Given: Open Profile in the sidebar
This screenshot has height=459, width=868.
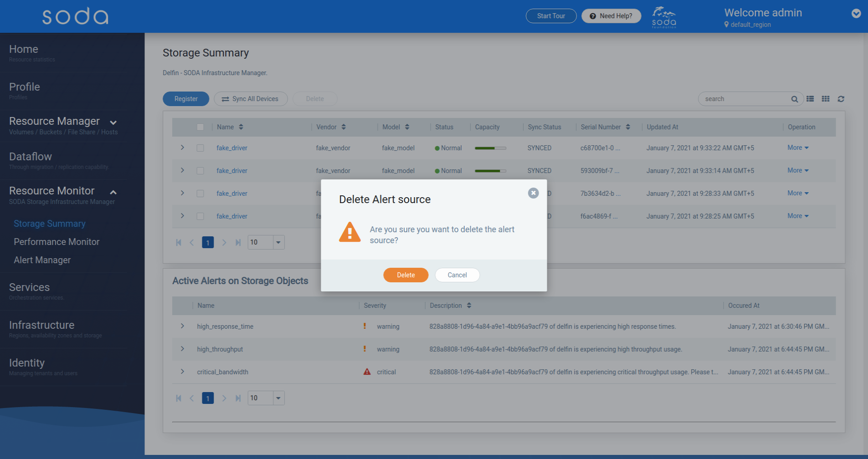Looking at the screenshot, I should coord(25,87).
